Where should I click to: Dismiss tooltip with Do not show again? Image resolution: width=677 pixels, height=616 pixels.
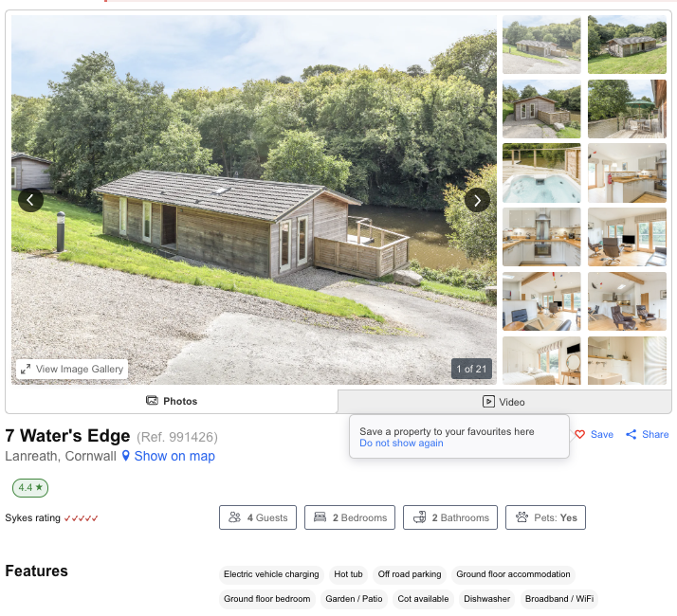click(x=401, y=443)
